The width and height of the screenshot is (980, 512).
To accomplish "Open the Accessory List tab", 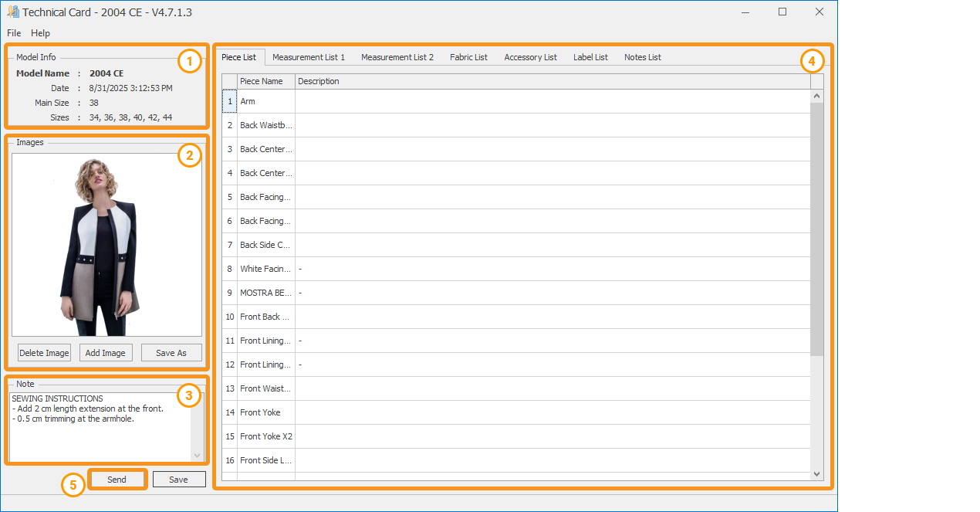I will (530, 57).
